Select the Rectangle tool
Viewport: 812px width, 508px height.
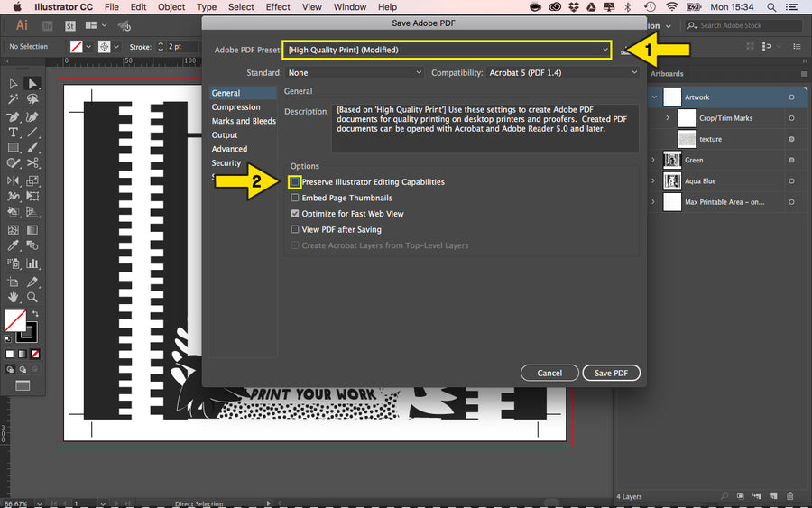coord(13,148)
